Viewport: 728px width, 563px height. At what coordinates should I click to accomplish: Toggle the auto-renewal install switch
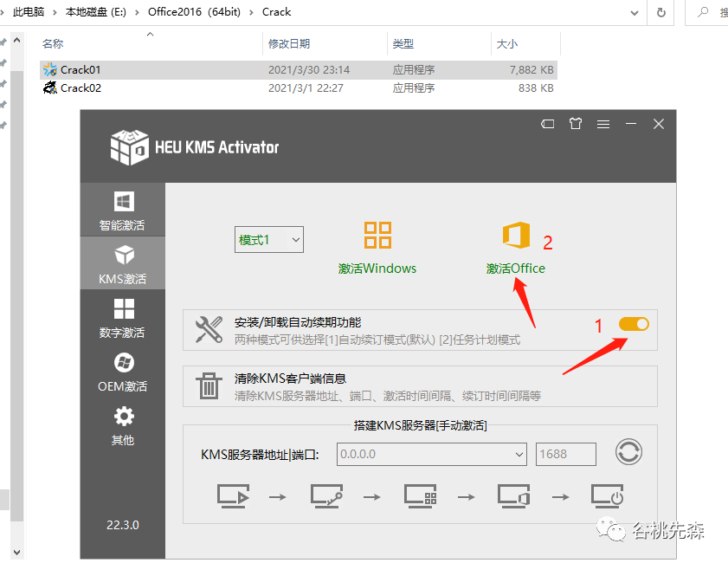point(634,324)
